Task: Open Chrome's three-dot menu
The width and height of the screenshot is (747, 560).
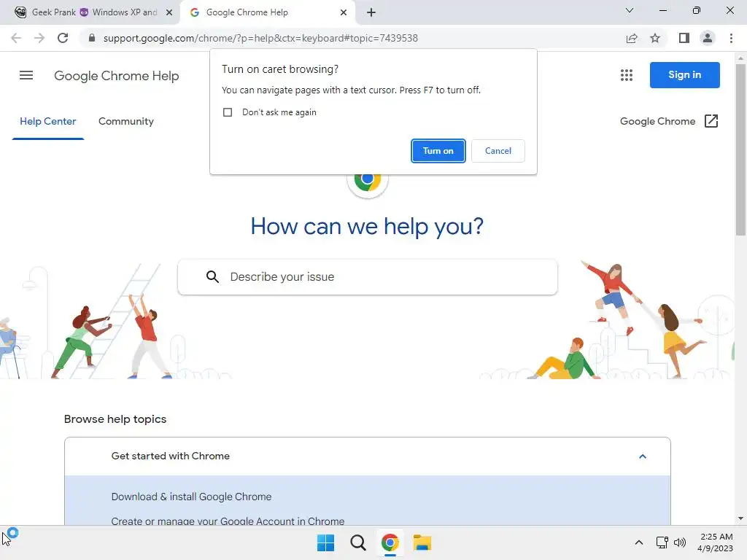Action: click(x=731, y=38)
